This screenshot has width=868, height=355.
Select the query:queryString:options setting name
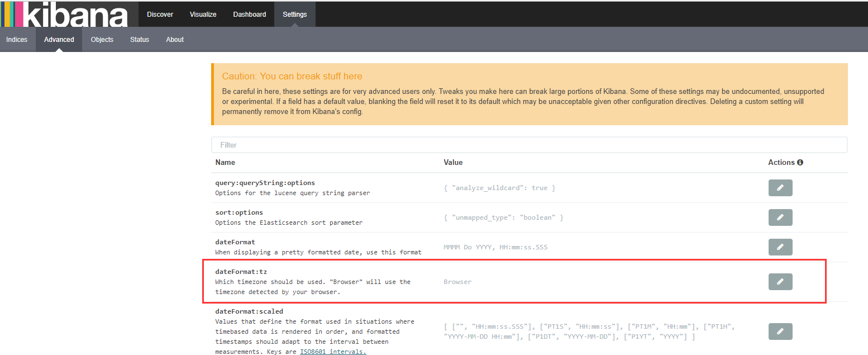[265, 183]
